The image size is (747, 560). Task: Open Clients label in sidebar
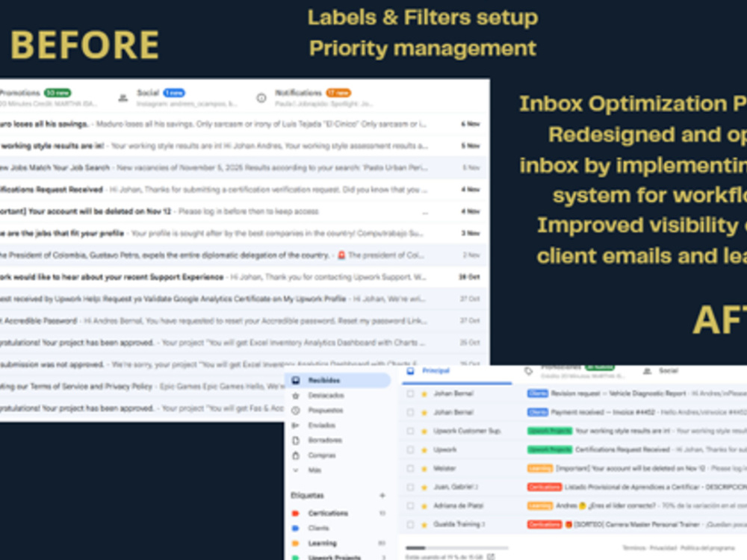319,528
